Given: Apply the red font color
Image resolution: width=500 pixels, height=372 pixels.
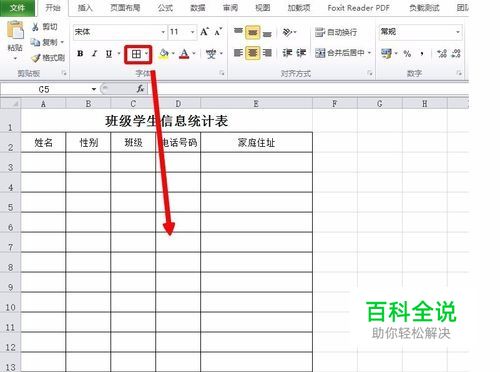Looking at the screenshot, I should pyautogui.click(x=184, y=53).
